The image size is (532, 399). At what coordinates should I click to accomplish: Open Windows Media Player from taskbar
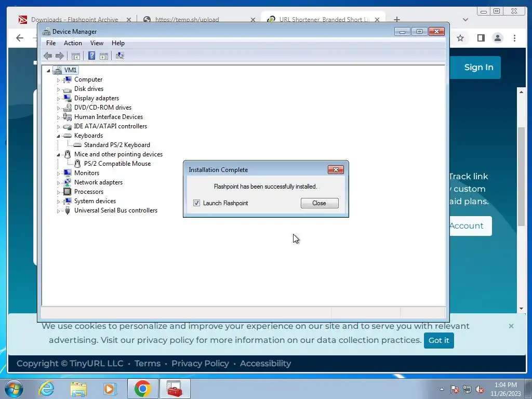[x=110, y=389]
